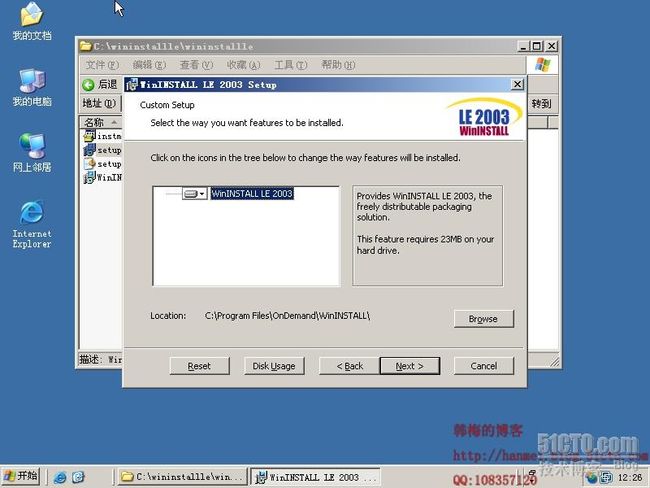Click the 开始 Start button
Image resolution: width=650 pixels, height=488 pixels.
pyautogui.click(x=20, y=476)
